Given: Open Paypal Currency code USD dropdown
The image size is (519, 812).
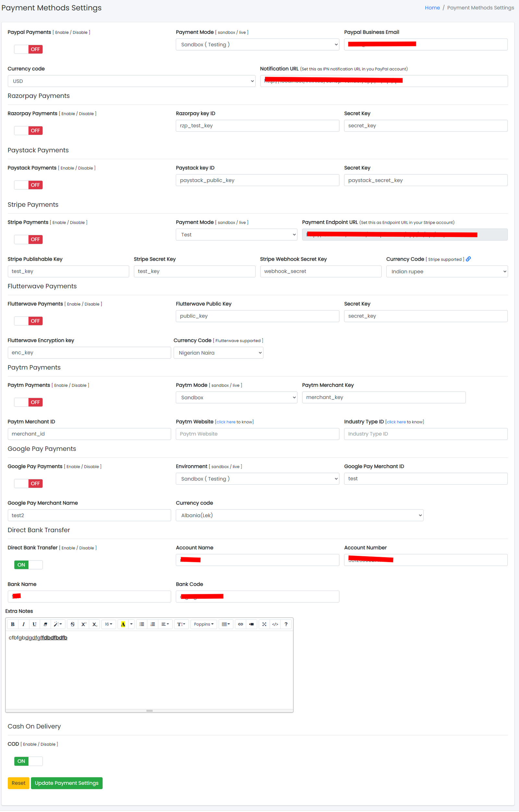Looking at the screenshot, I should (x=131, y=81).
